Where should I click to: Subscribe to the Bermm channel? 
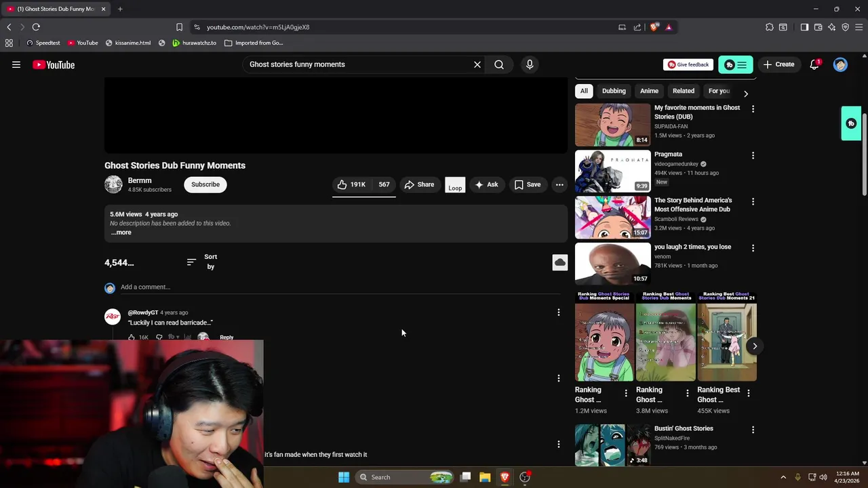(x=205, y=184)
